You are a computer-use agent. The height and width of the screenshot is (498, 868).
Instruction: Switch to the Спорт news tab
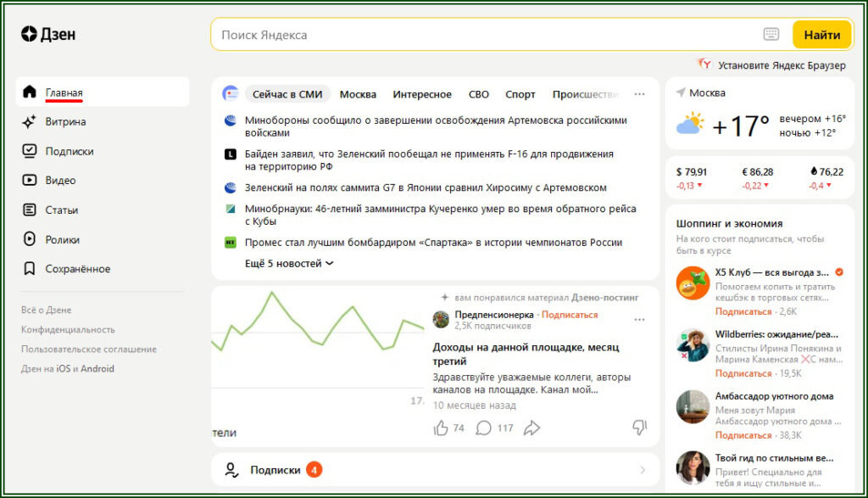click(x=520, y=94)
